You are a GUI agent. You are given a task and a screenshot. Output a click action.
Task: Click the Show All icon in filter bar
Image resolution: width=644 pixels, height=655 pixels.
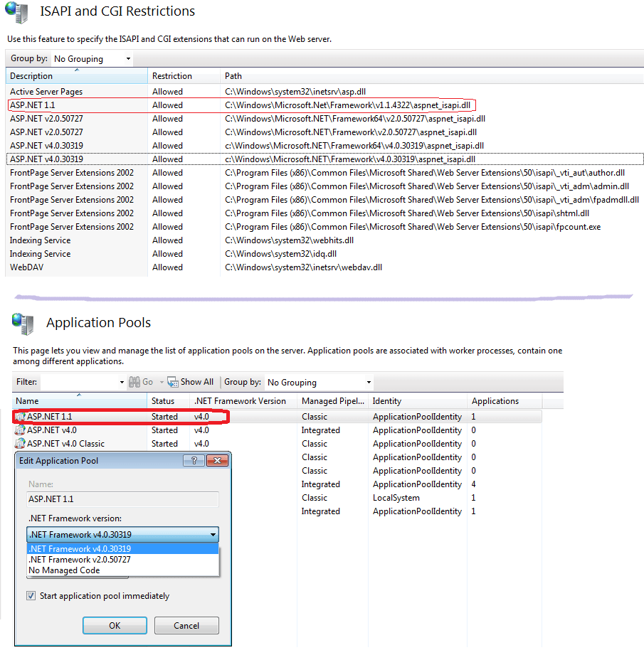coord(173,382)
